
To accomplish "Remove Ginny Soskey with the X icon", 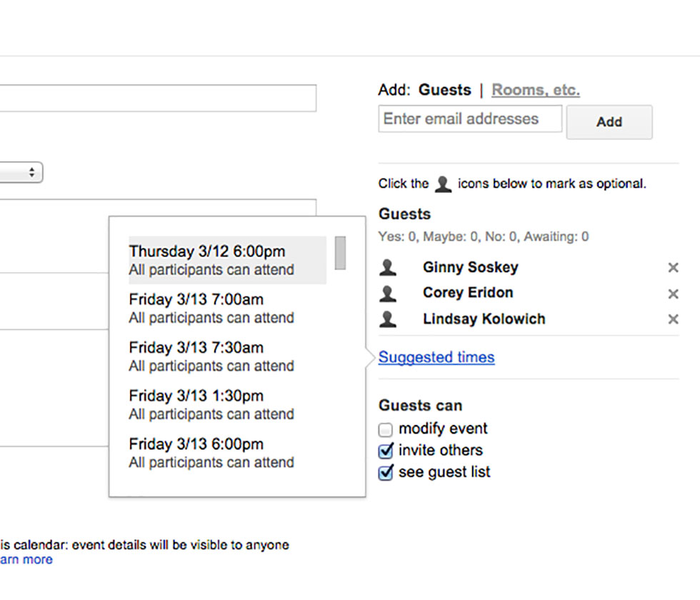I will click(672, 268).
